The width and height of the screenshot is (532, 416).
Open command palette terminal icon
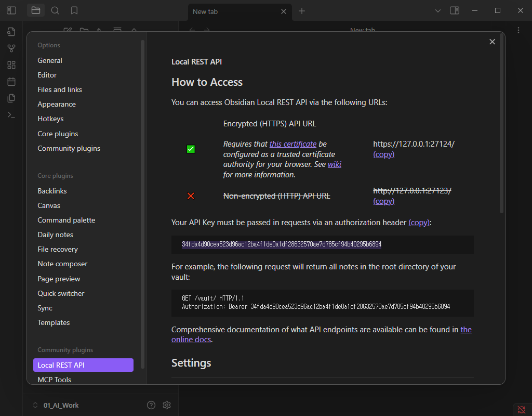pyautogui.click(x=11, y=115)
